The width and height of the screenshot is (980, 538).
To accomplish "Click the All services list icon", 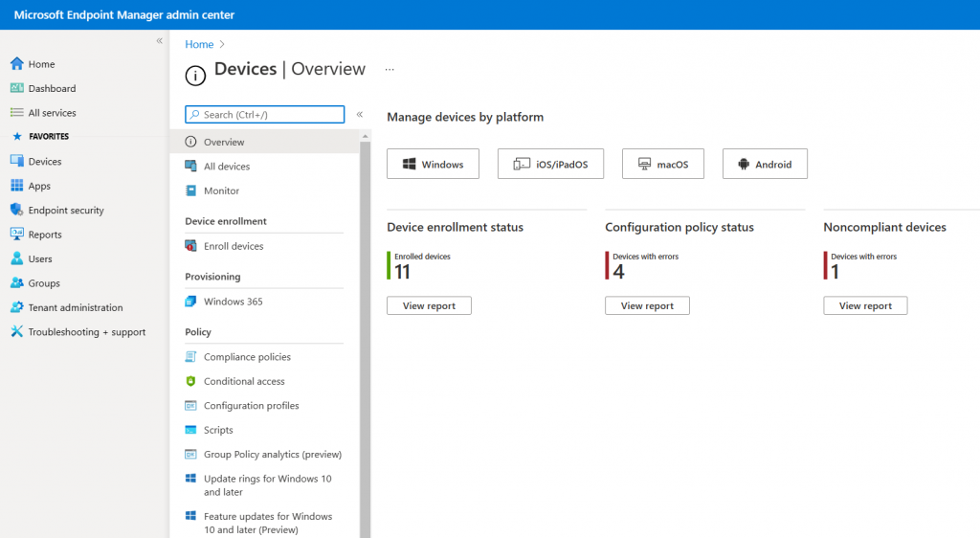I will [17, 112].
